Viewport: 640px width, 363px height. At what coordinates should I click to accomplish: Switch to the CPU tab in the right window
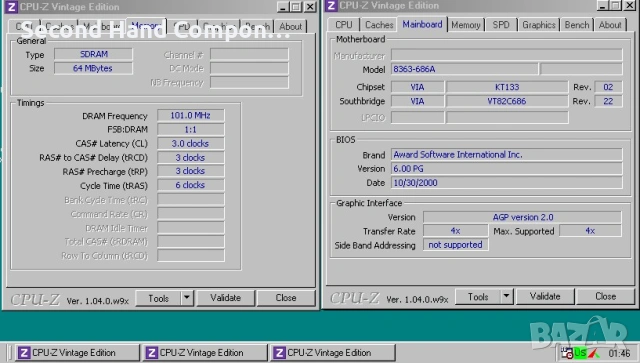[x=344, y=25]
